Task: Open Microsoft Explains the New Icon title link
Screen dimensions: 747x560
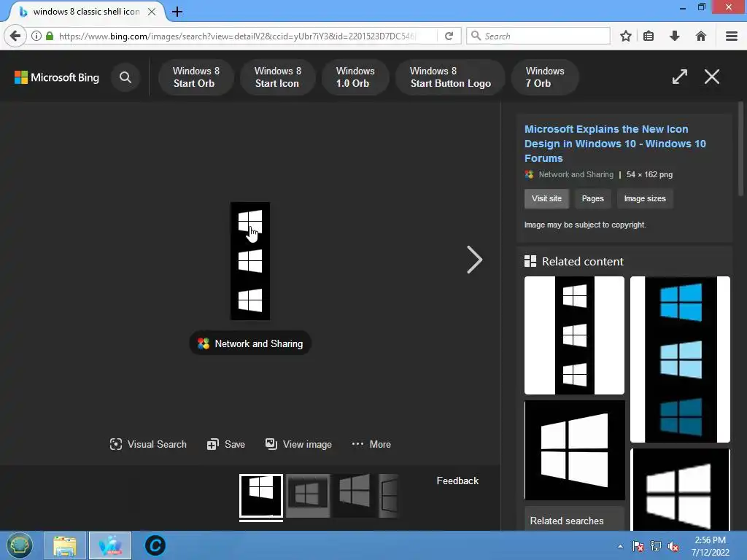Action: click(x=615, y=144)
